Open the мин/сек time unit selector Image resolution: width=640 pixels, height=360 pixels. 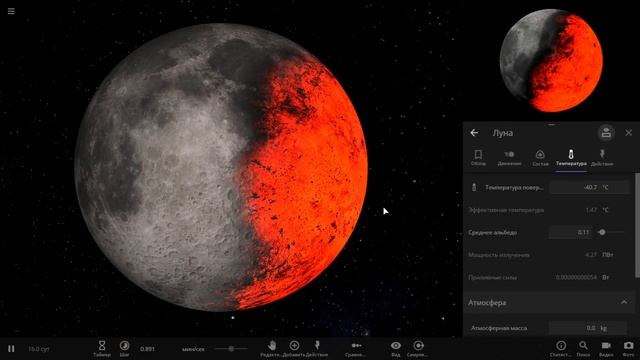click(x=193, y=349)
